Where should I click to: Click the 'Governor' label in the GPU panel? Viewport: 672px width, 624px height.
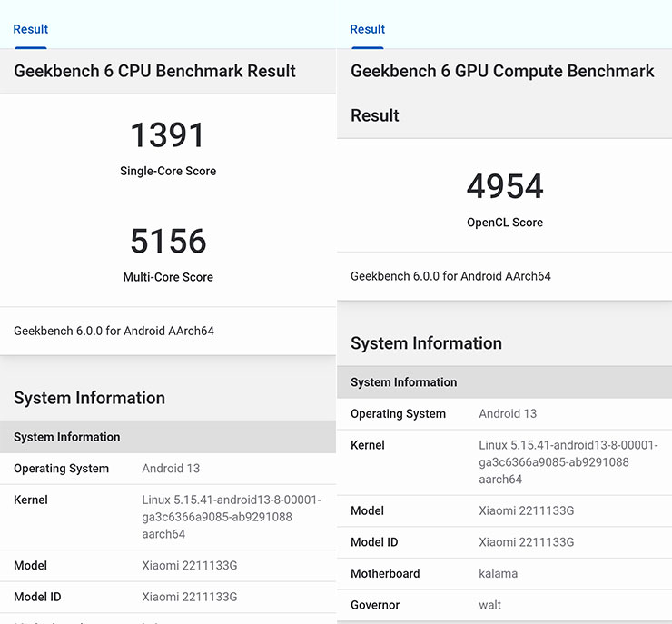375,605
